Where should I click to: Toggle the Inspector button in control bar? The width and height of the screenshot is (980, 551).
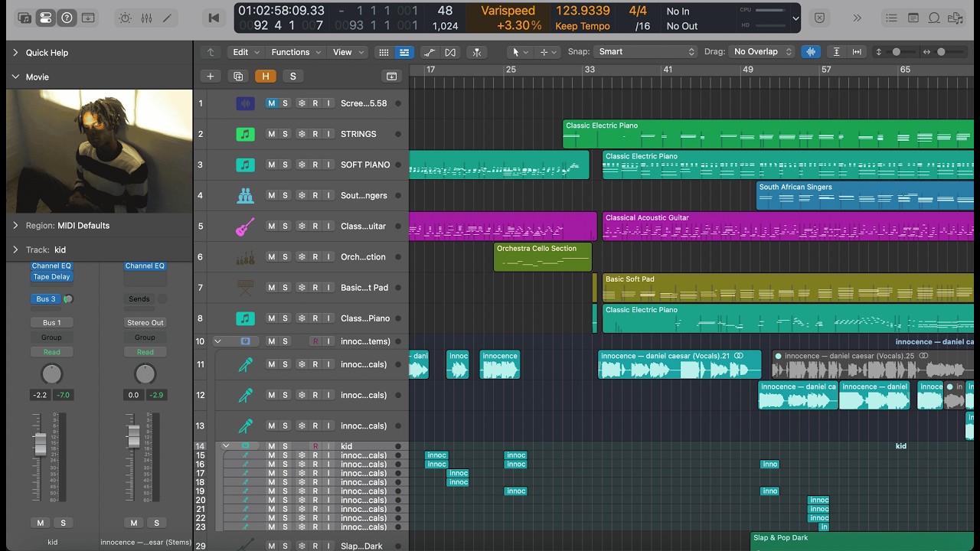(46, 18)
